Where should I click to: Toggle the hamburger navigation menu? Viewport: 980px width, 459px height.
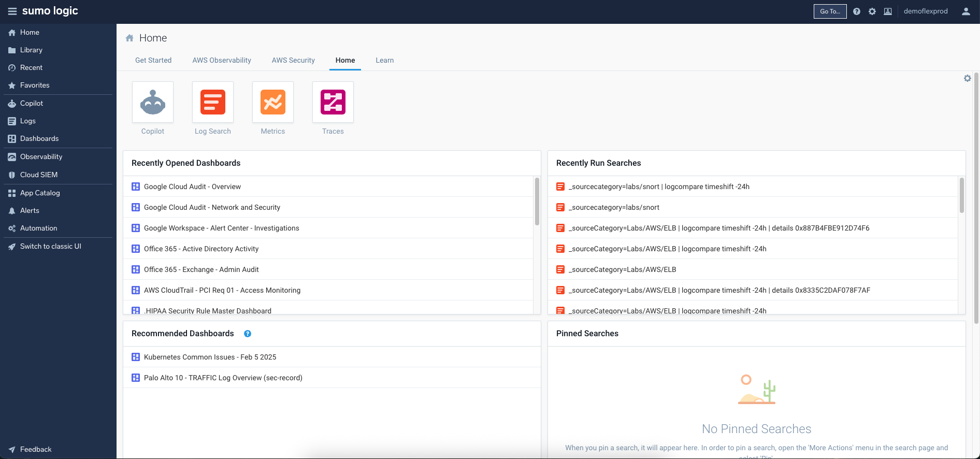point(12,11)
